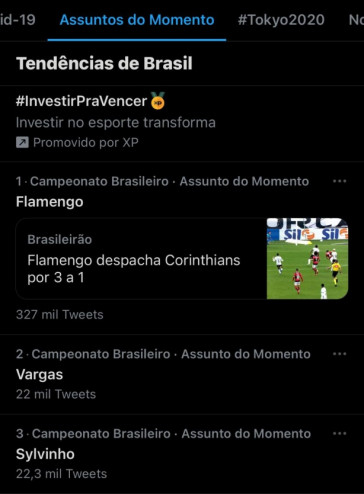364x494 pixels.
Task: Click the Brasileirão label in story card
Action: pyautogui.click(x=60, y=239)
